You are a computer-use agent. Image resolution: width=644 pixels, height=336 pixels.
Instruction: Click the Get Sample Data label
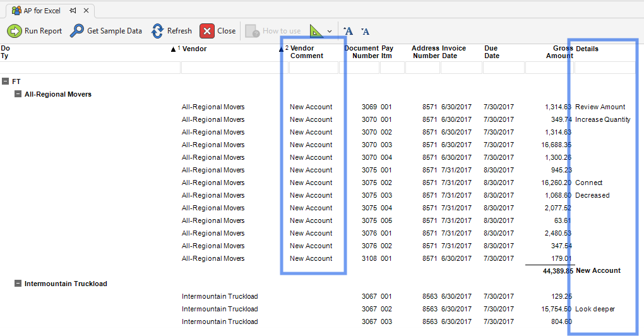[114, 31]
